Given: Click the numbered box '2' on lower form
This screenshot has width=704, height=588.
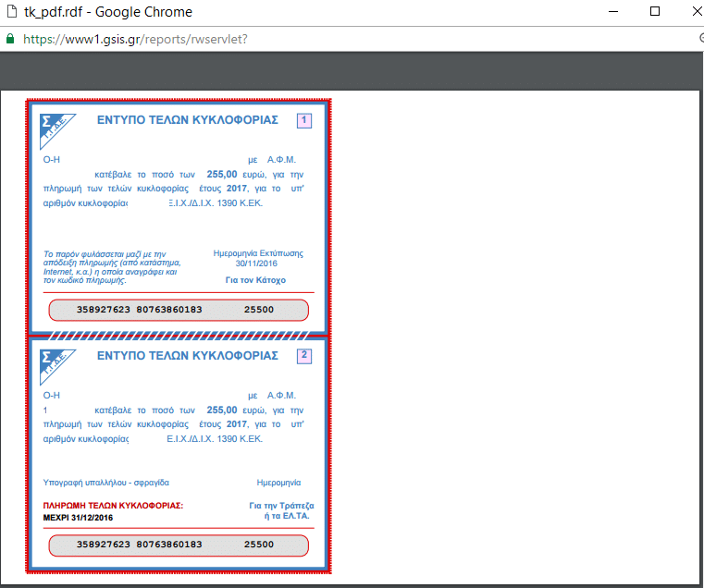Looking at the screenshot, I should point(304,356).
